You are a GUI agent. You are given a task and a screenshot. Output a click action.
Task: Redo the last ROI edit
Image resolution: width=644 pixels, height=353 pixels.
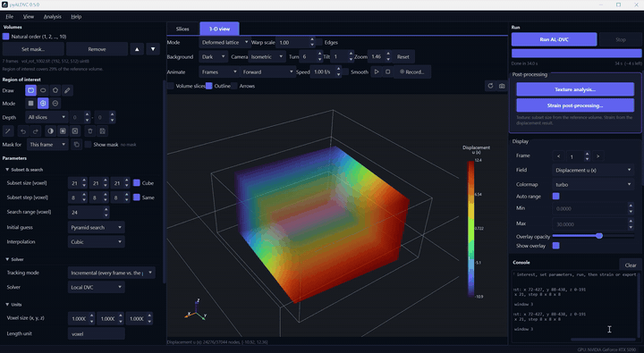[36, 131]
